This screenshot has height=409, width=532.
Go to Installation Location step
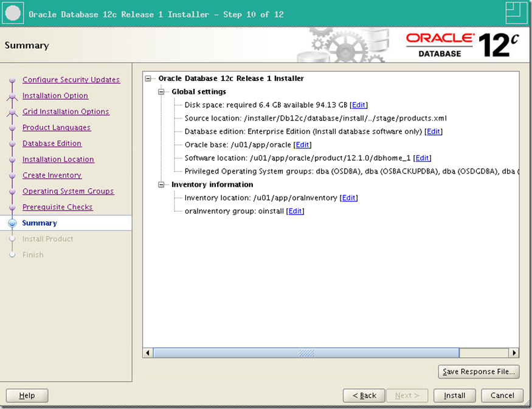pos(58,159)
